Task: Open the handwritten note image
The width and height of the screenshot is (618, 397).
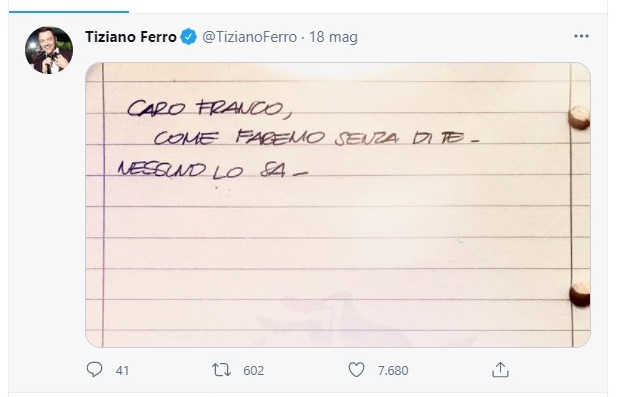Action: 338,205
